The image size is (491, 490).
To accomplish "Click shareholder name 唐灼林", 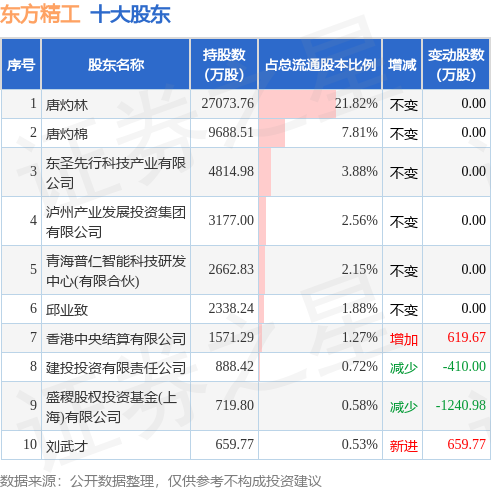I will [x=67, y=105].
